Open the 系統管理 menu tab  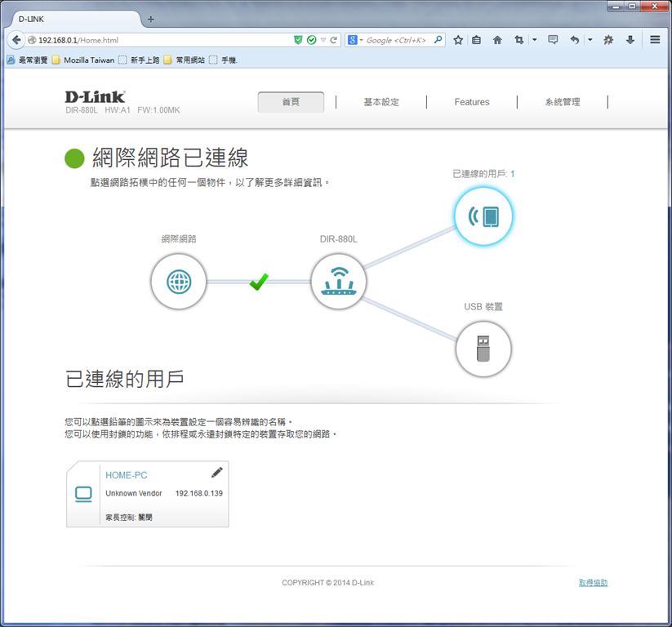tap(563, 102)
